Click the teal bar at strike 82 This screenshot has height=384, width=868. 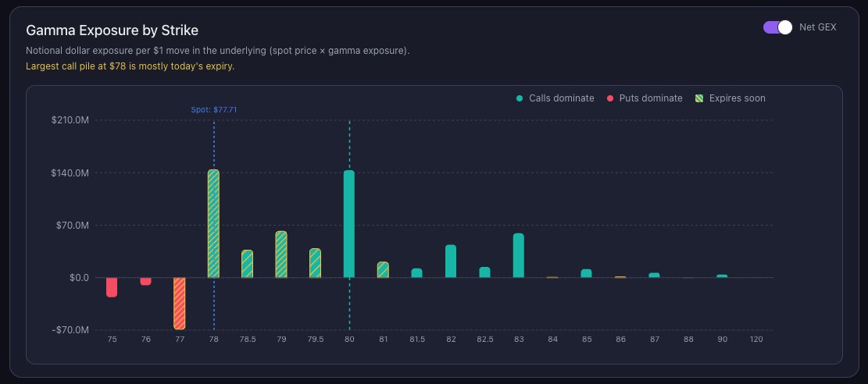pyautogui.click(x=451, y=261)
